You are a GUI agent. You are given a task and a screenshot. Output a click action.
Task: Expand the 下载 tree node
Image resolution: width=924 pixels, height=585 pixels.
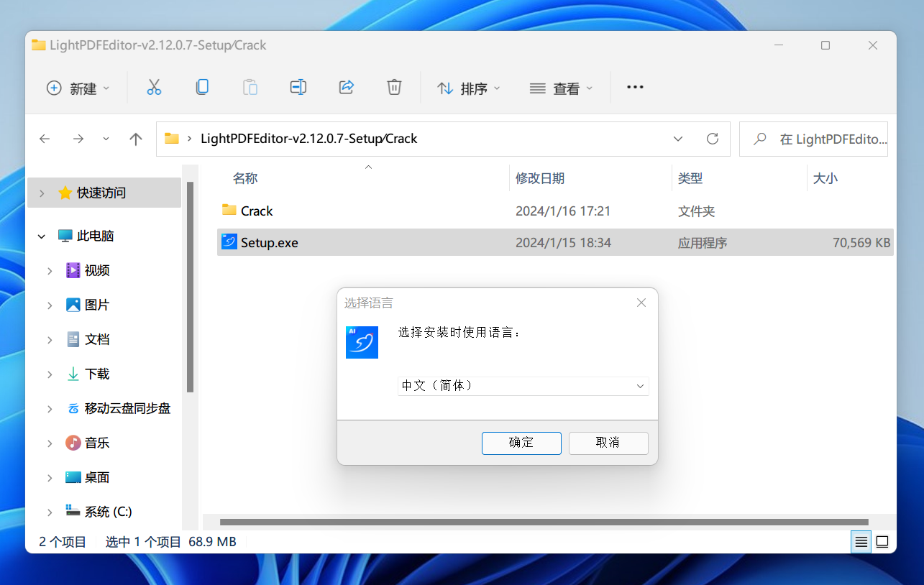50,374
